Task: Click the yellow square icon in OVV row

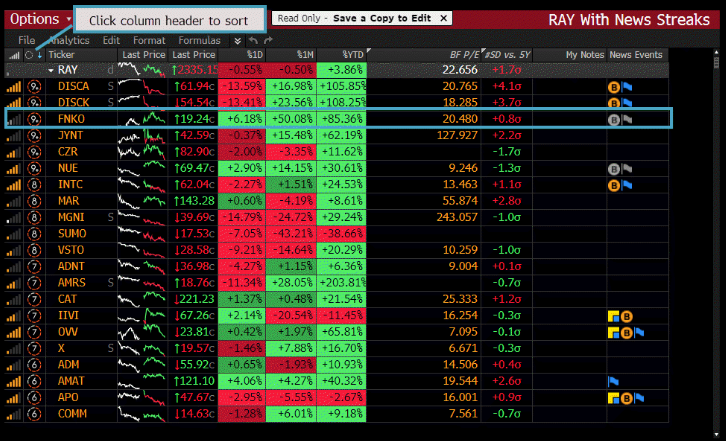Action: tap(613, 333)
